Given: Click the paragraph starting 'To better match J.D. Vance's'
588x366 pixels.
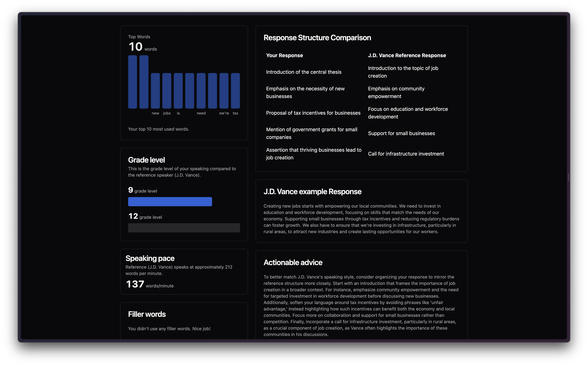Looking at the screenshot, I should 361,305.
